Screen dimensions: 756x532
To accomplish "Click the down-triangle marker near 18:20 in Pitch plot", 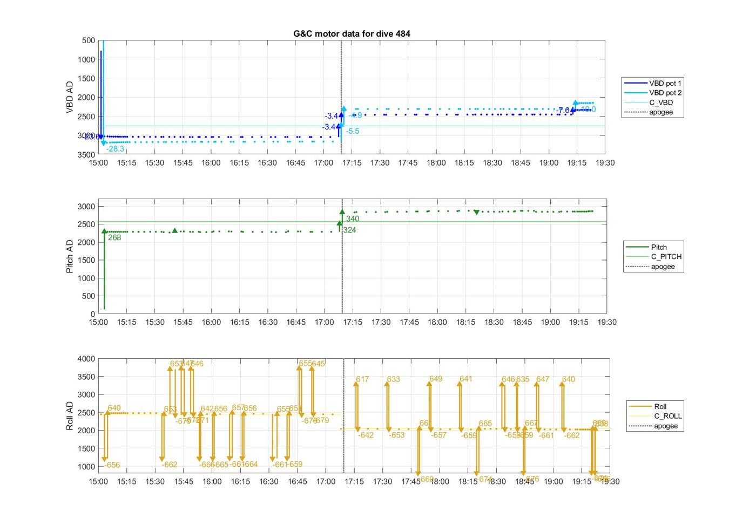I will (x=476, y=213).
